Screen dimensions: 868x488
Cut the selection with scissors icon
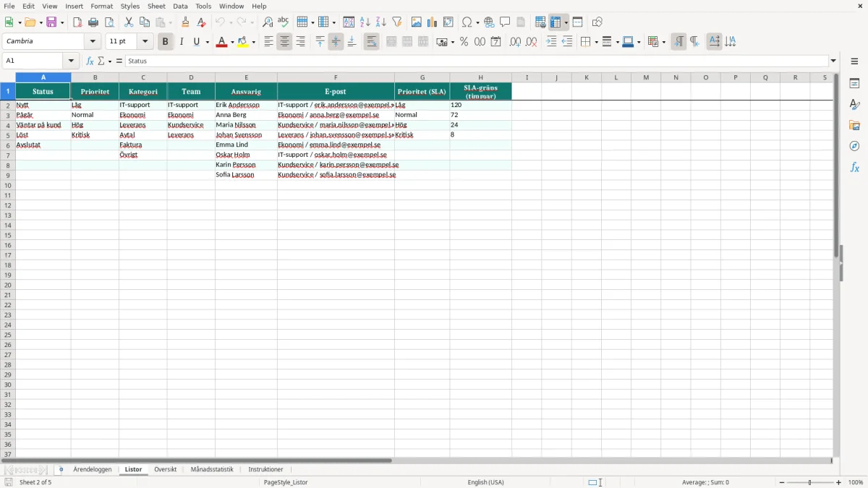click(129, 22)
